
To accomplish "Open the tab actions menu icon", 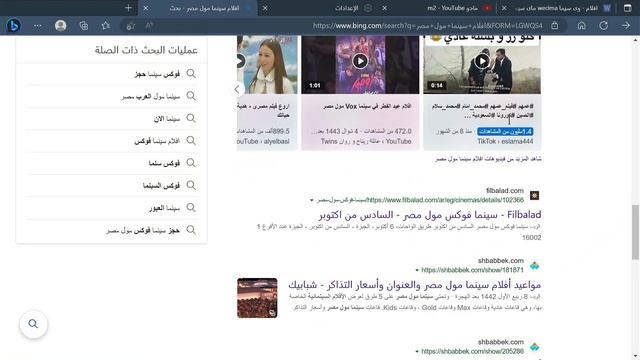I will click(628, 8).
